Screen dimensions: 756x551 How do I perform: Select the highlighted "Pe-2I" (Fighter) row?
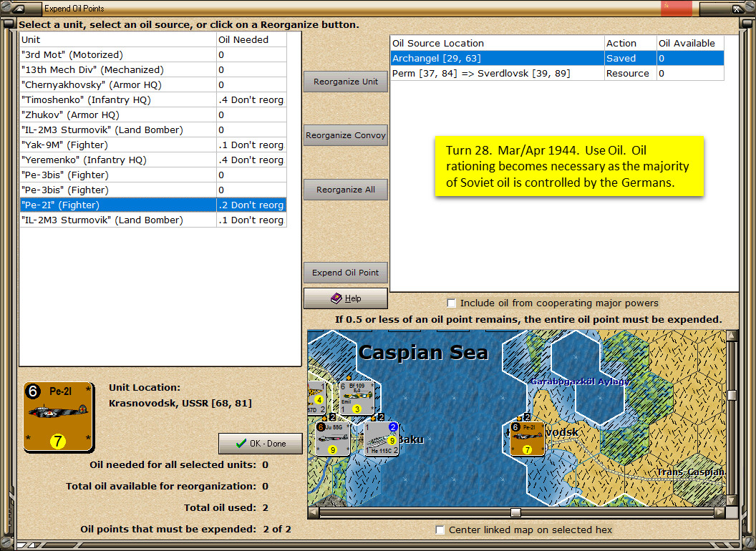click(x=152, y=205)
